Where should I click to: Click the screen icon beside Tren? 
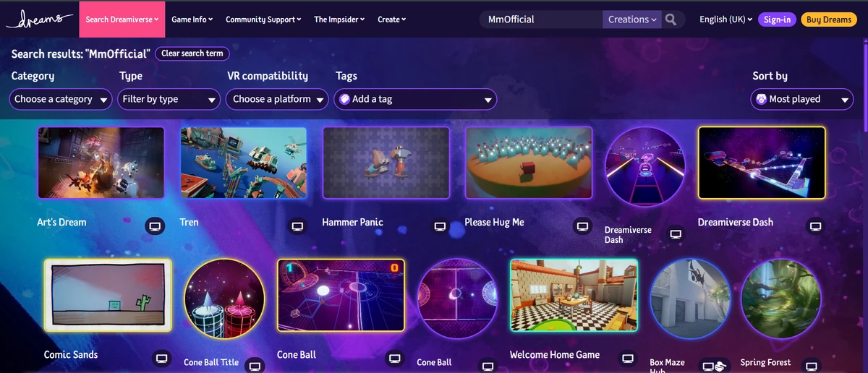297,226
